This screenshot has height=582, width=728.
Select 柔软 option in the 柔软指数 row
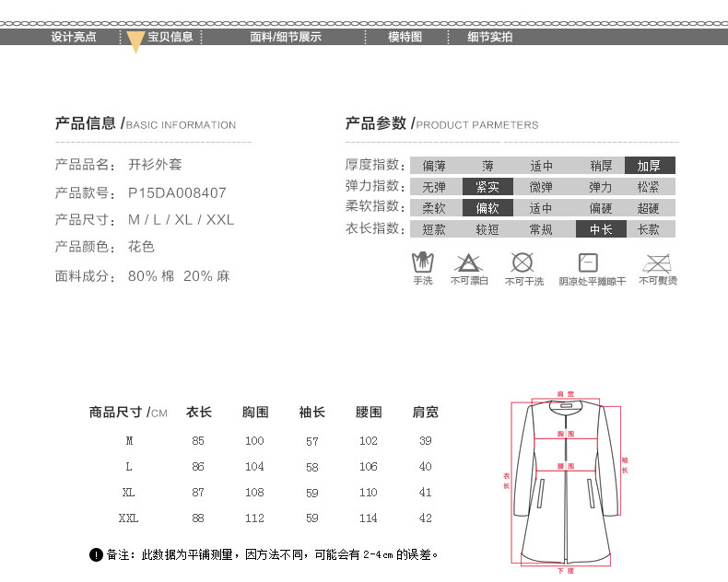(434, 208)
